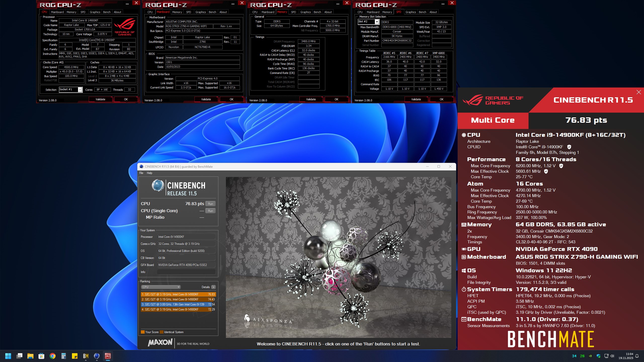The image size is (644, 362).
Task: Click the Motherboard section icon in BenchMate
Action: click(464, 257)
